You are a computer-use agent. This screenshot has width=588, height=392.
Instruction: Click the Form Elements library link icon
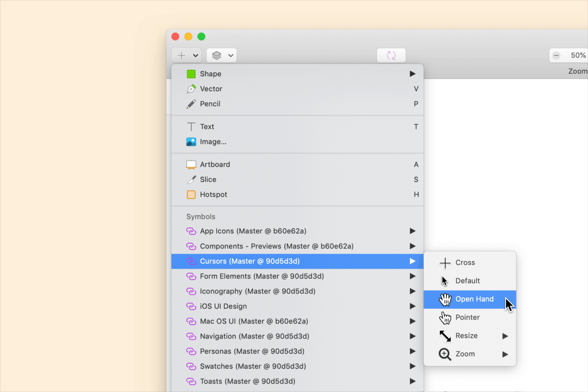tap(191, 276)
